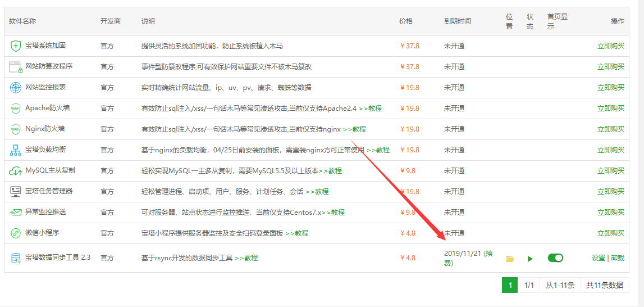Open 教程 link in Apache防火墙 description

[371, 108]
